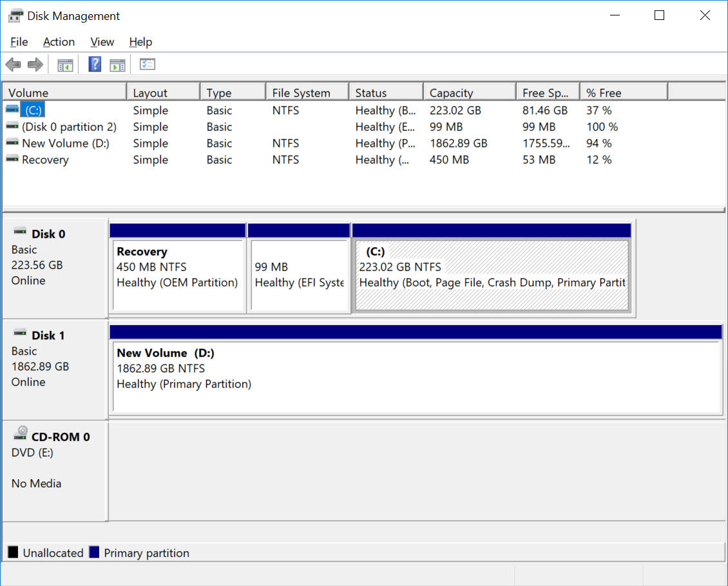Click the properties checklist toolbar icon

point(147,64)
